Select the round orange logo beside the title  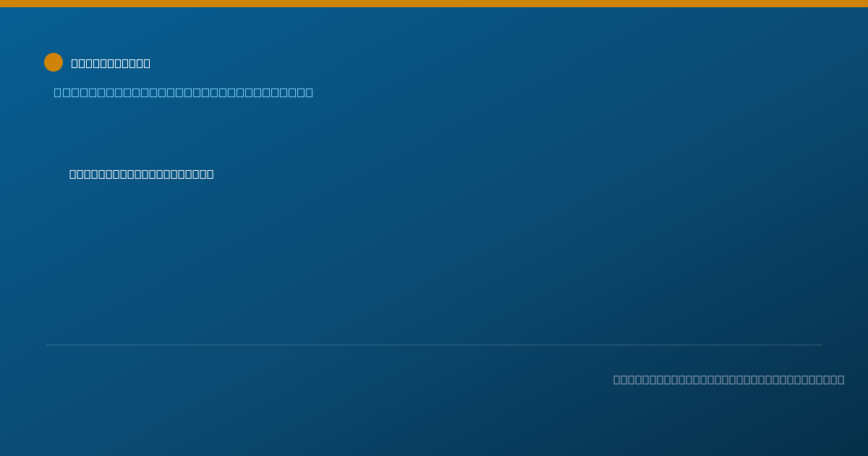pyautogui.click(x=54, y=62)
